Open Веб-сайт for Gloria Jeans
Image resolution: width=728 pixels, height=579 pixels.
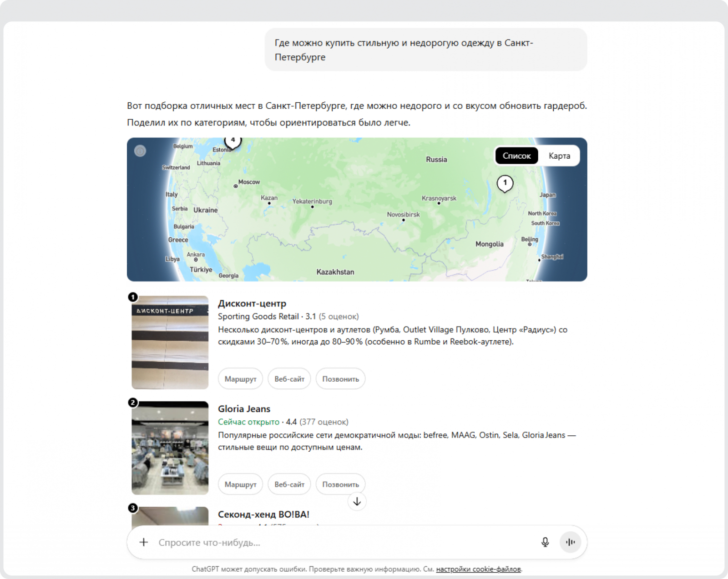[289, 484]
